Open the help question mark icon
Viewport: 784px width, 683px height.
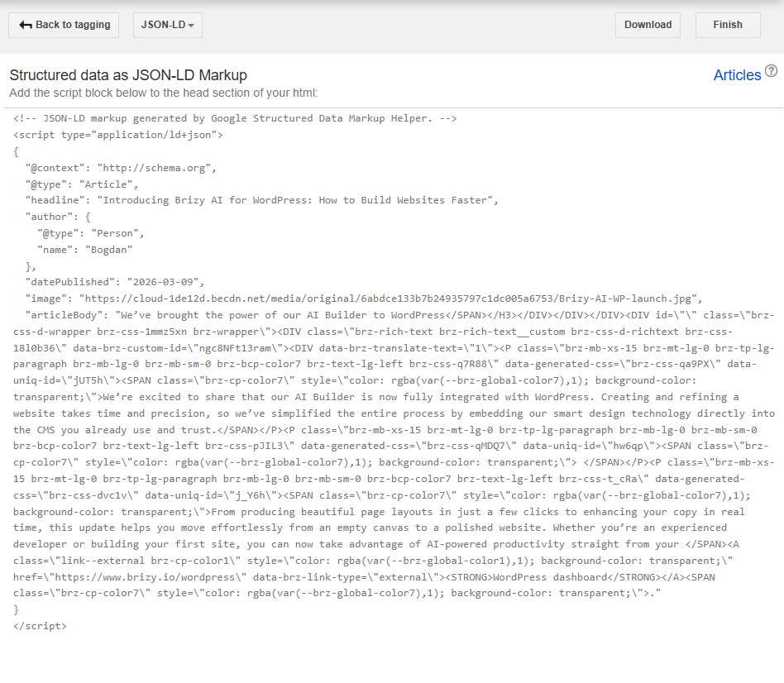pyautogui.click(x=772, y=71)
